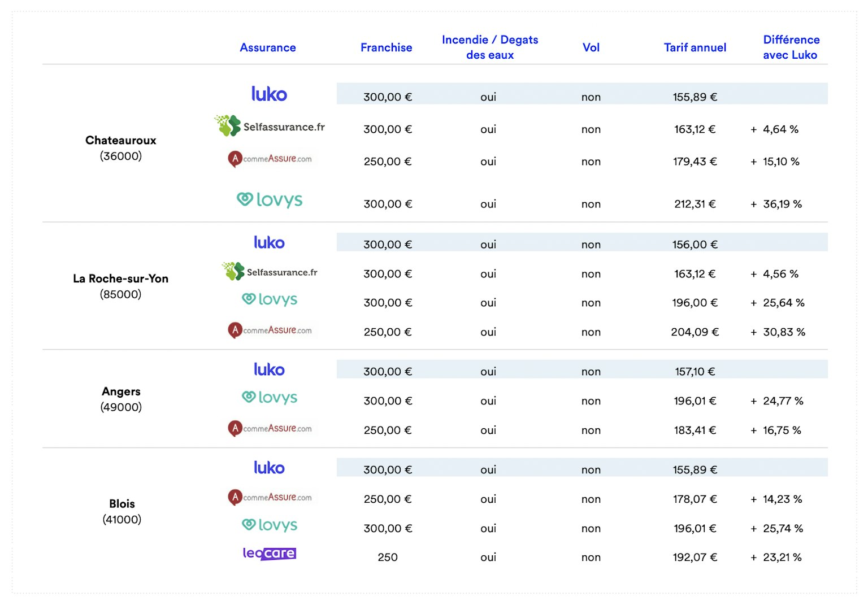The height and width of the screenshot is (605, 868).
Task: Select the 212,31 € annual rate
Action: [x=695, y=204]
